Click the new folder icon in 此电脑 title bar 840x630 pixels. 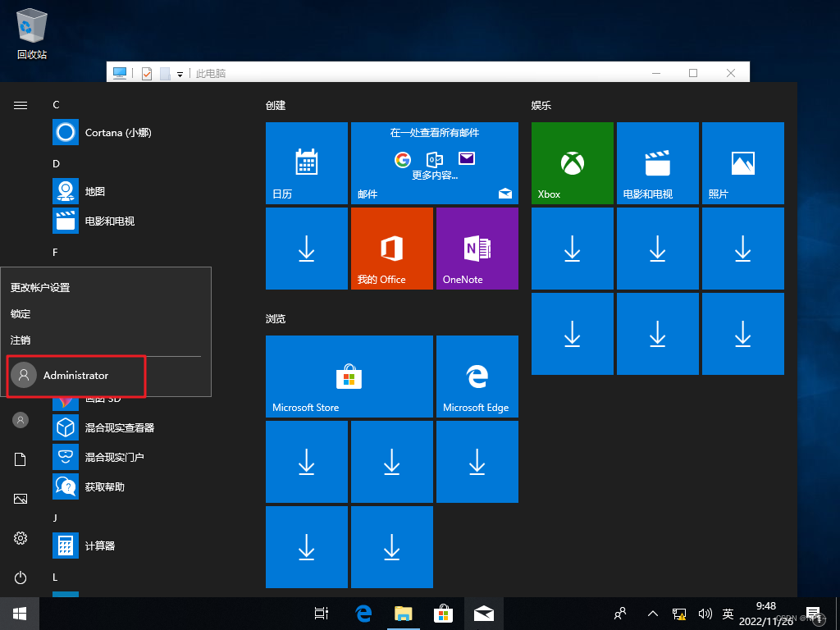coord(166,73)
